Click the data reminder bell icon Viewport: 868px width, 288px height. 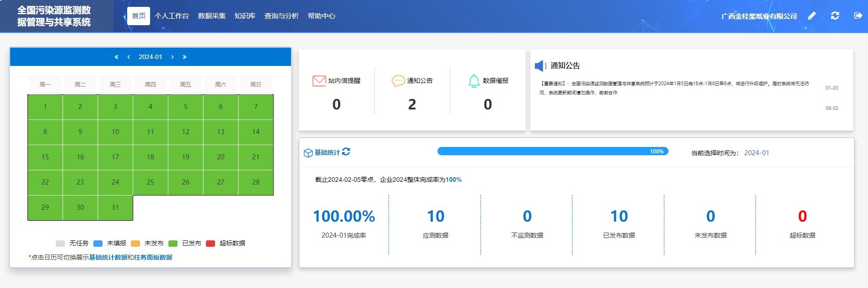[474, 81]
